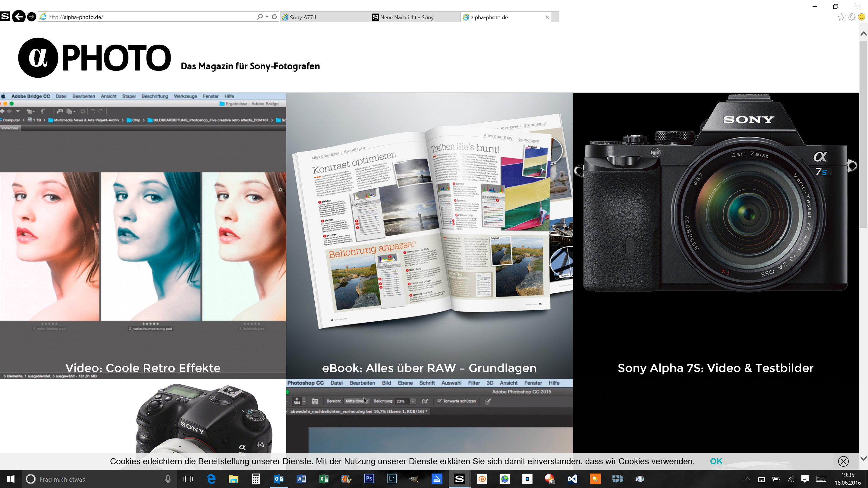Open GIMP from the taskbar

(414, 479)
